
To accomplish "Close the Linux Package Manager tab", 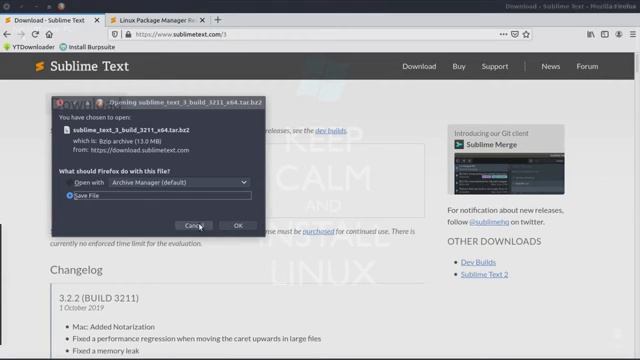I will 202,20.
